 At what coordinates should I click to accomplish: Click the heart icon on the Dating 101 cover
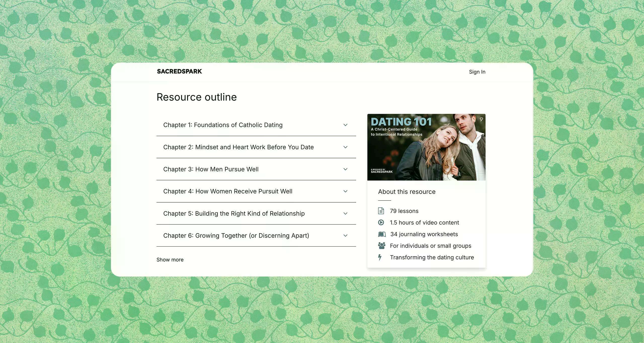pos(481,120)
